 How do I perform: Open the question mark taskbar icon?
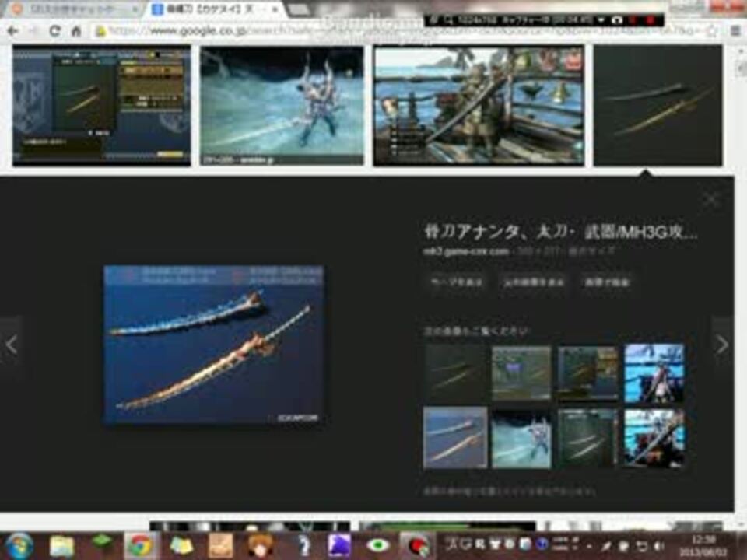[x=303, y=546]
